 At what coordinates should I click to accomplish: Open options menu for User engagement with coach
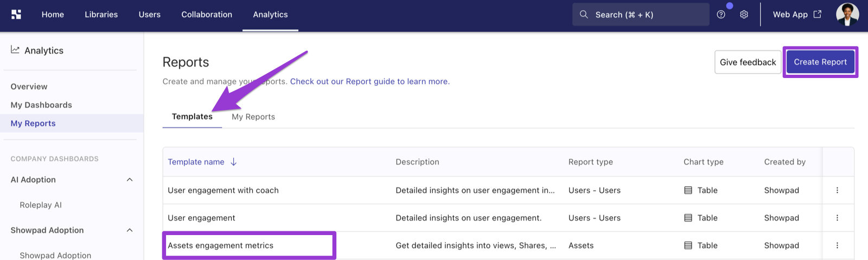click(837, 190)
